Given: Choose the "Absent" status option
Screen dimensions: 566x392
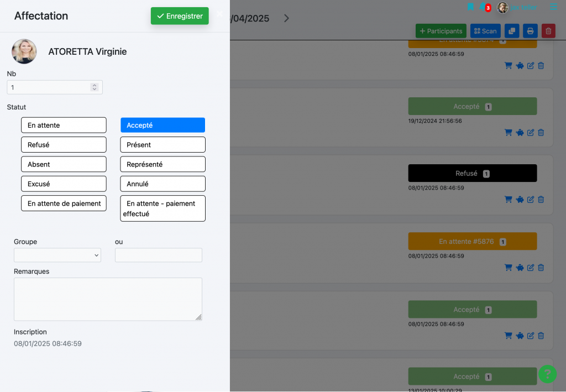Looking at the screenshot, I should (x=64, y=164).
